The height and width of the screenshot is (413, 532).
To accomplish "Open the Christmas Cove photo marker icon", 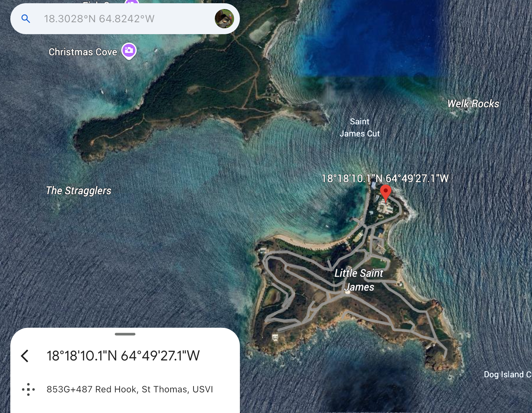I will click(x=129, y=51).
